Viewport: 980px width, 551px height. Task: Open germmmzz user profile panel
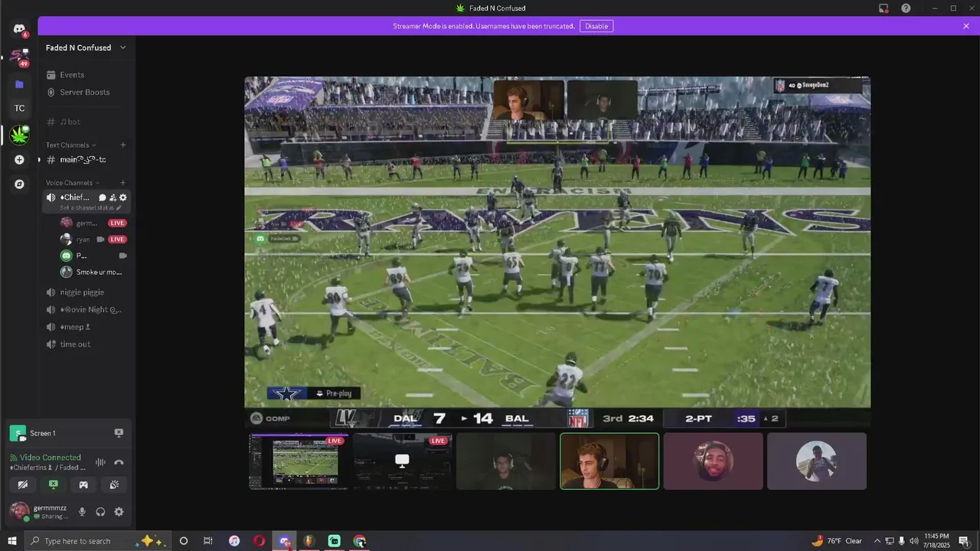(x=39, y=511)
